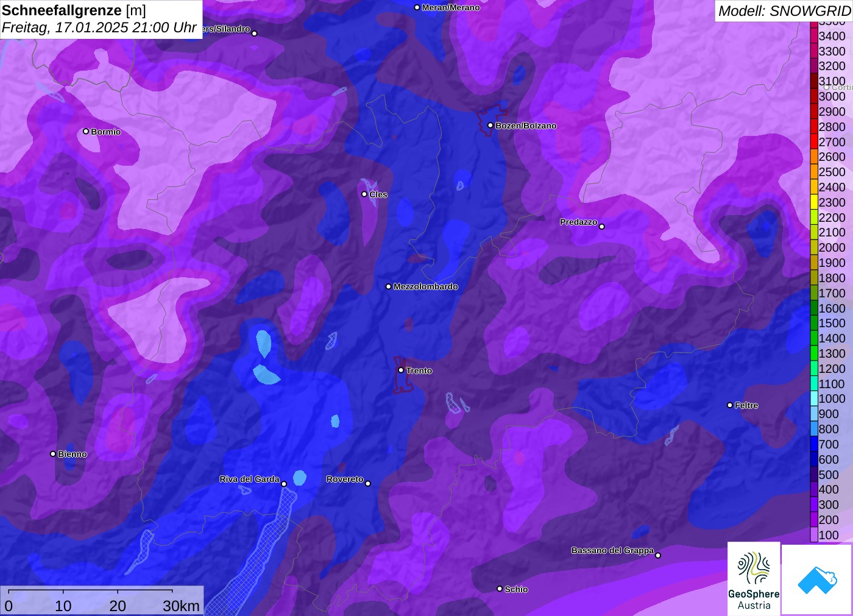This screenshot has height=616, width=853.
Task: Select the Rovereto location marker dot
Action: (x=368, y=484)
